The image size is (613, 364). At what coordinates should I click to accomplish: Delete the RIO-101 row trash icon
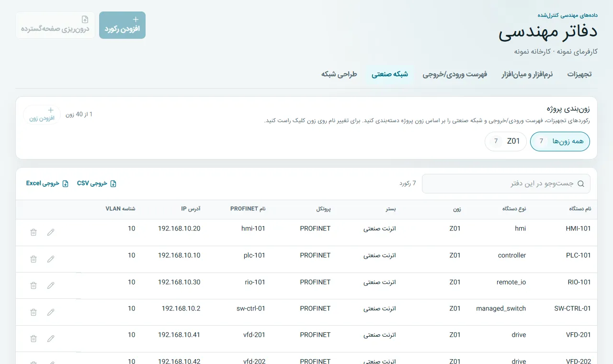click(x=34, y=285)
